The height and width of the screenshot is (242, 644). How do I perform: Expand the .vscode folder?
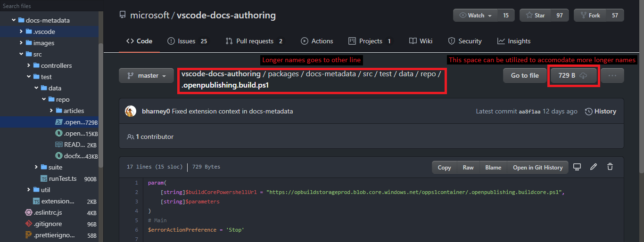(21, 32)
